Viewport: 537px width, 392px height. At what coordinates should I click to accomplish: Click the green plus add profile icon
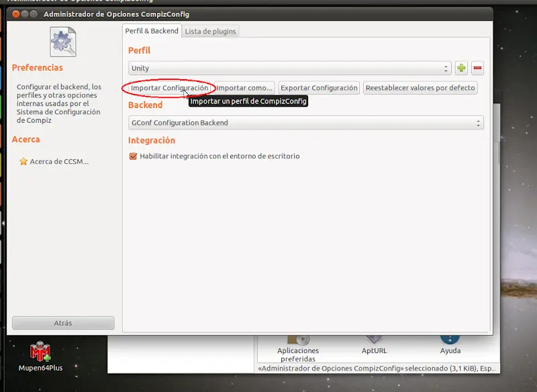tap(461, 68)
